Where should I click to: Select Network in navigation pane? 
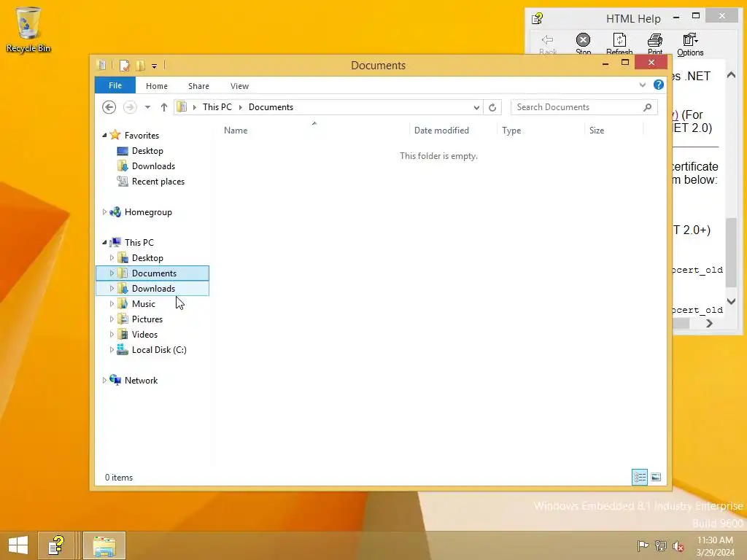(141, 380)
